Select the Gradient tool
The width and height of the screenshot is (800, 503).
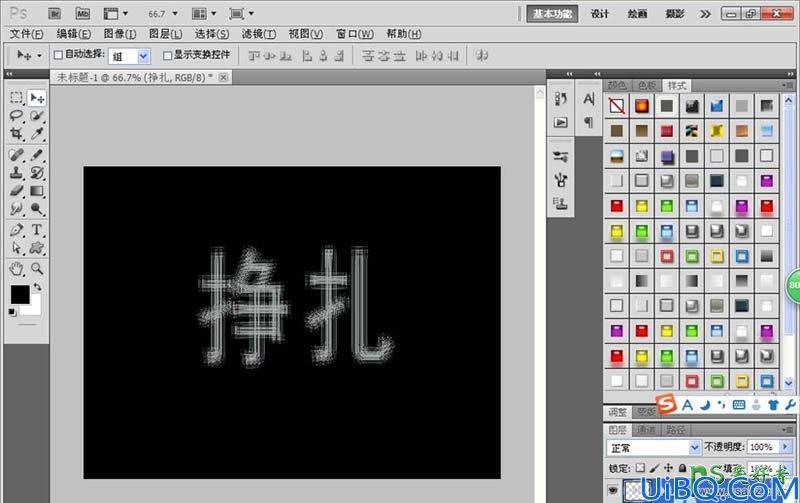(37, 191)
